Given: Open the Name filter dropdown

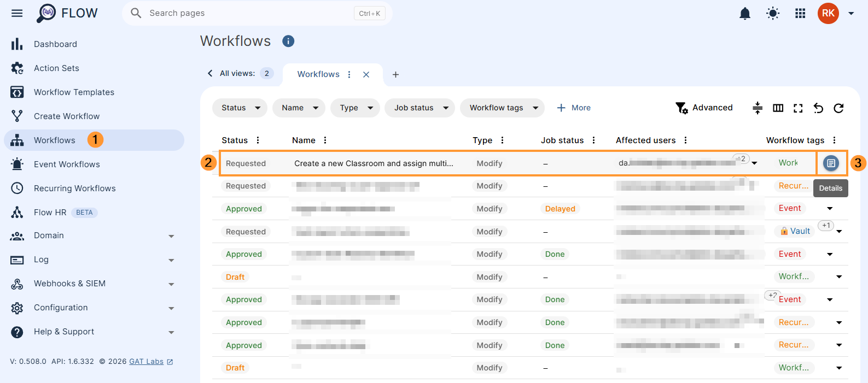Looking at the screenshot, I should [299, 108].
